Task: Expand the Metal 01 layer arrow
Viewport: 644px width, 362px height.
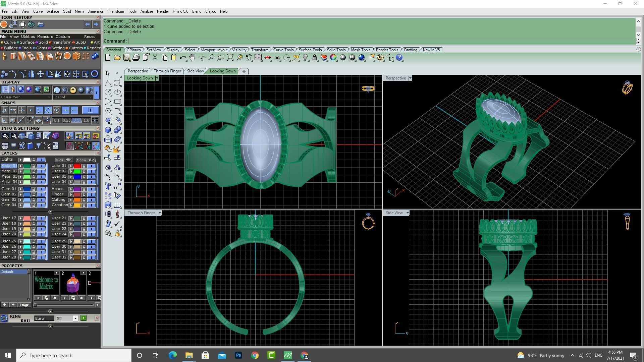Action: point(20,166)
